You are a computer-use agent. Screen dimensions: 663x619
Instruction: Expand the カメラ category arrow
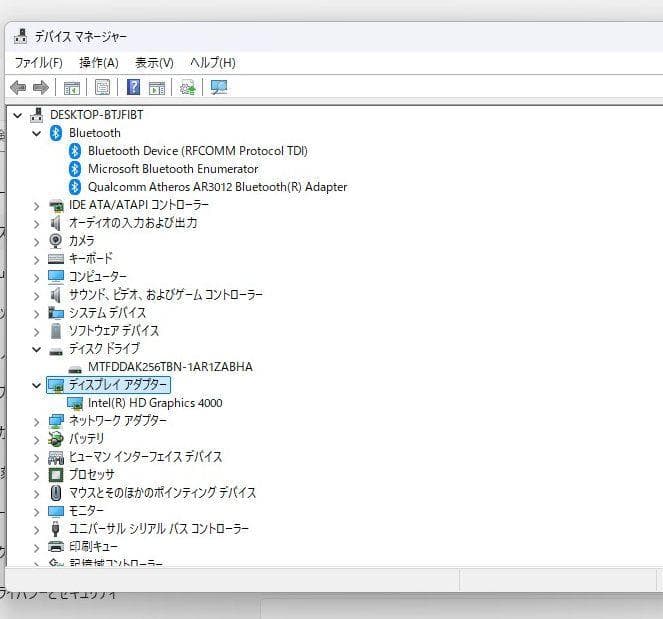(x=37, y=242)
